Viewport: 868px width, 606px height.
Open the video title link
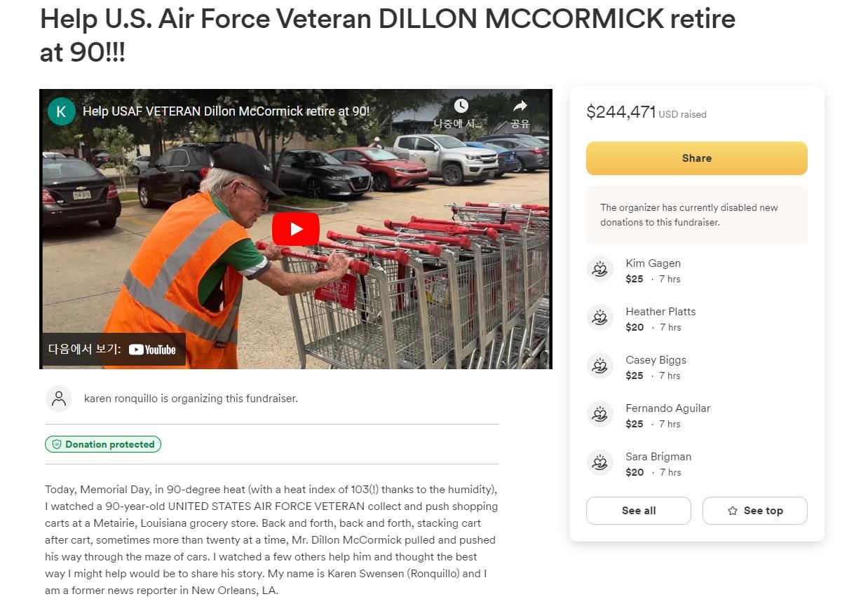pyautogui.click(x=226, y=111)
